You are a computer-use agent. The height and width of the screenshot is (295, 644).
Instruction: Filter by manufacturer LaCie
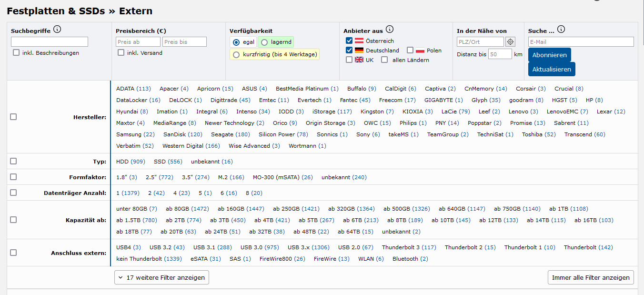(x=456, y=112)
